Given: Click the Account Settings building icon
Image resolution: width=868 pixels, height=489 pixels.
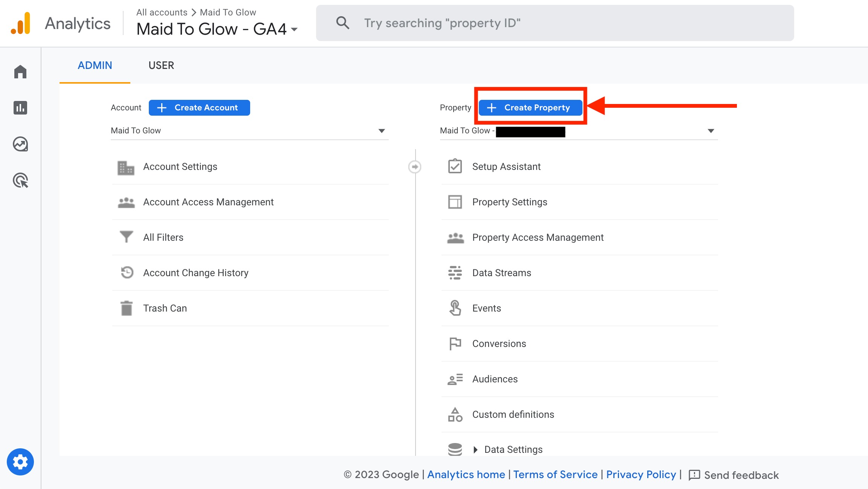Looking at the screenshot, I should (x=126, y=168).
